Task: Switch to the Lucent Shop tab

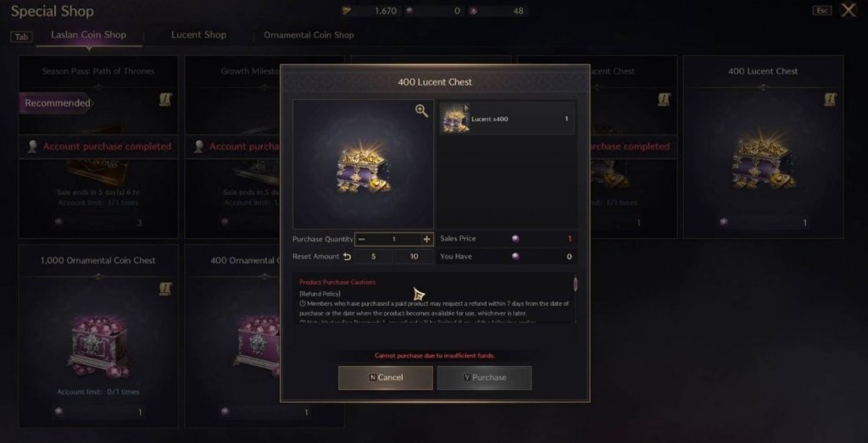Action: click(198, 35)
